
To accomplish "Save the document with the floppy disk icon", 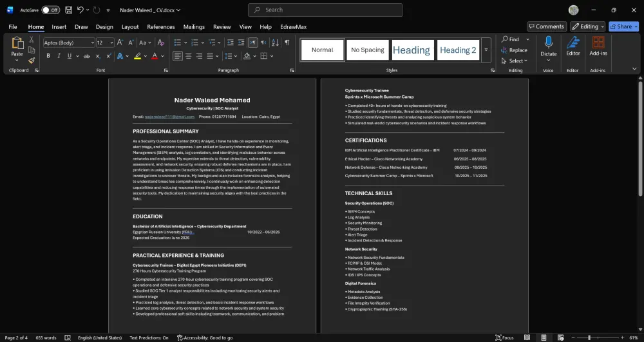I will coord(69,10).
